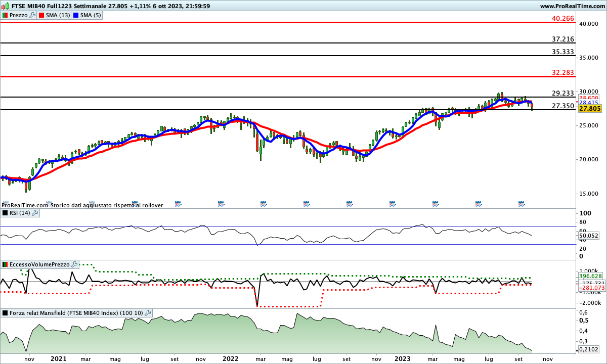
Task: Click the 0,5 Mansfield axis label
Action: [x=584, y=321]
